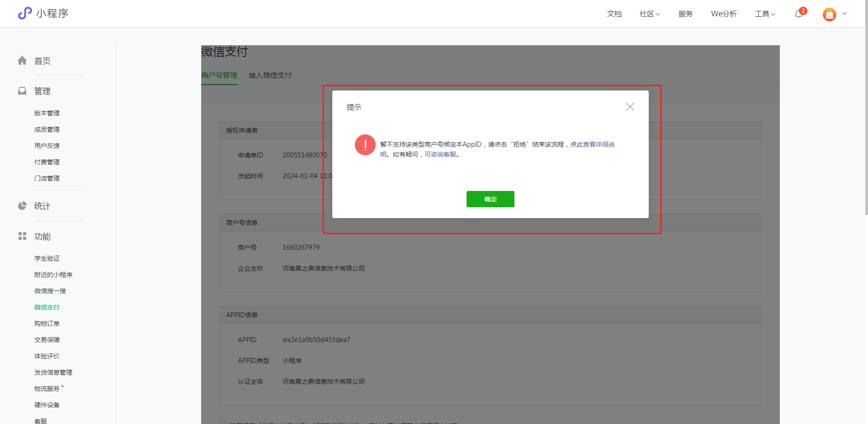
Task: Click APPID value wx2e1a9b50d455dea7
Action: (316, 340)
